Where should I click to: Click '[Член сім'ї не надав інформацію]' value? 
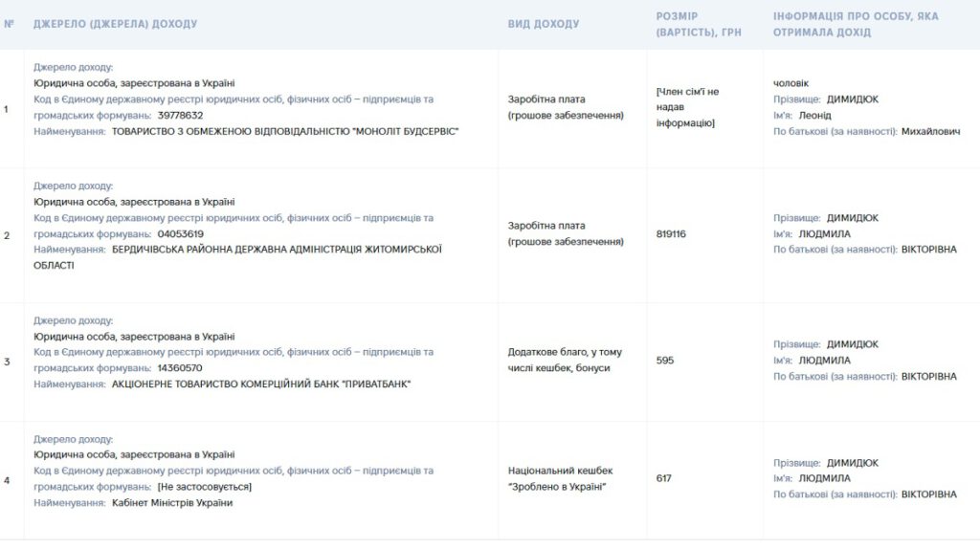(x=687, y=107)
